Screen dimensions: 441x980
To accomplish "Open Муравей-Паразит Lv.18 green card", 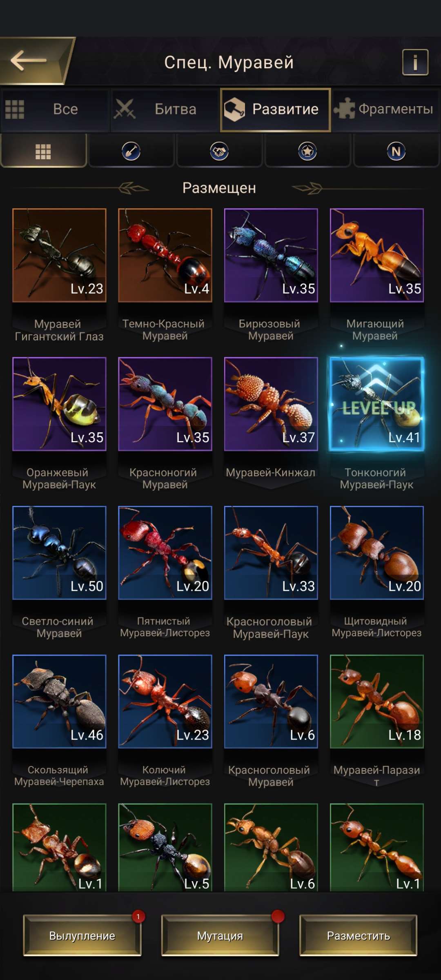I will coord(377,702).
